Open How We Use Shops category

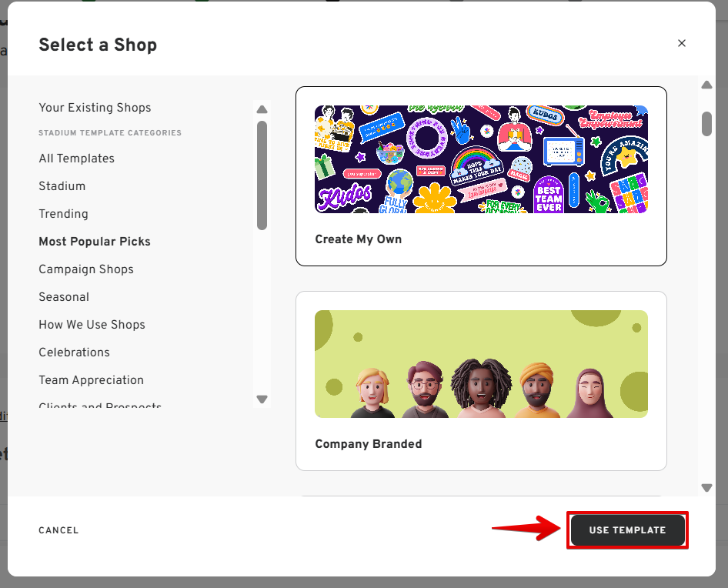[x=92, y=325]
